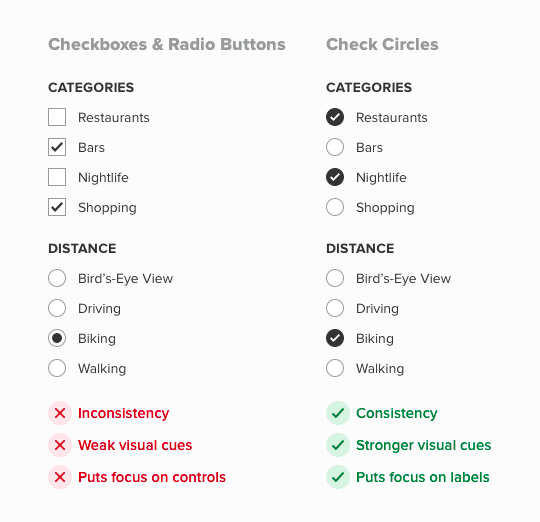Click the Check Circles heading
The width and height of the screenshot is (540, 522).
tap(382, 44)
